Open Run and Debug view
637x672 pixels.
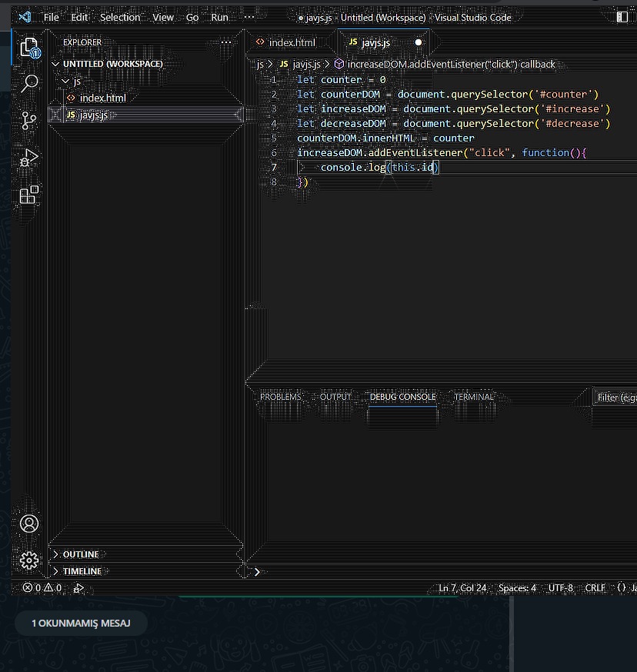pyautogui.click(x=29, y=158)
